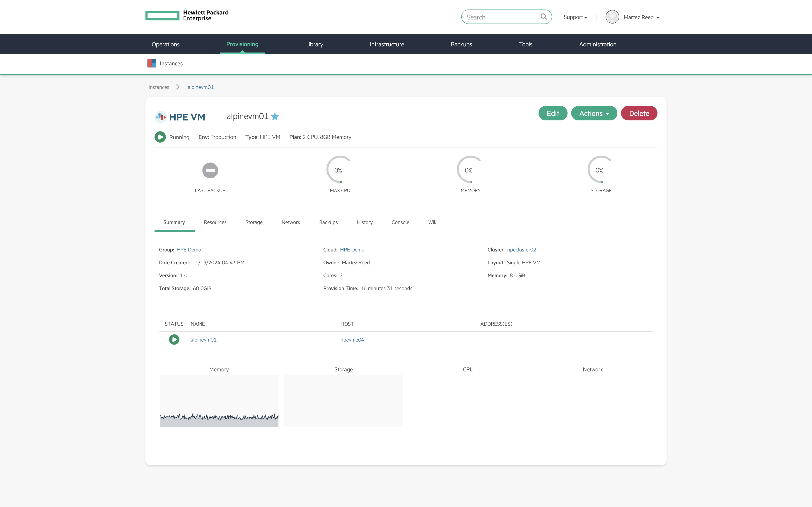Click the Delete button
Screen dimensions: 812x507
pos(639,113)
